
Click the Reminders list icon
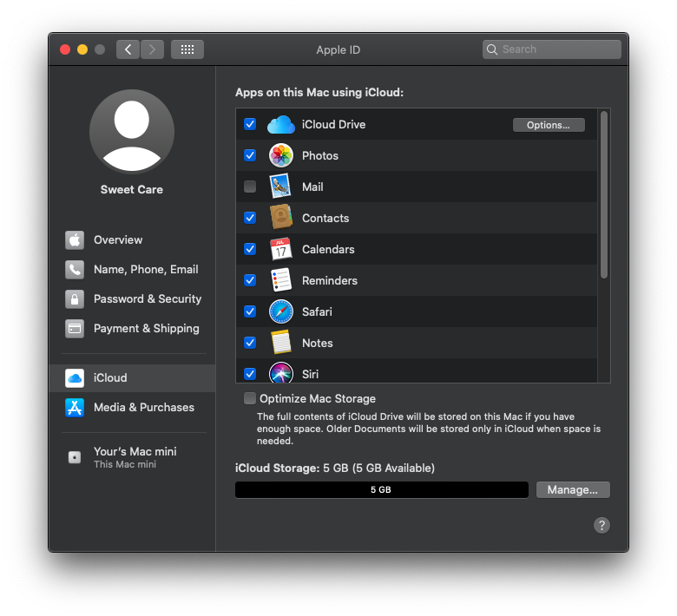(280, 280)
